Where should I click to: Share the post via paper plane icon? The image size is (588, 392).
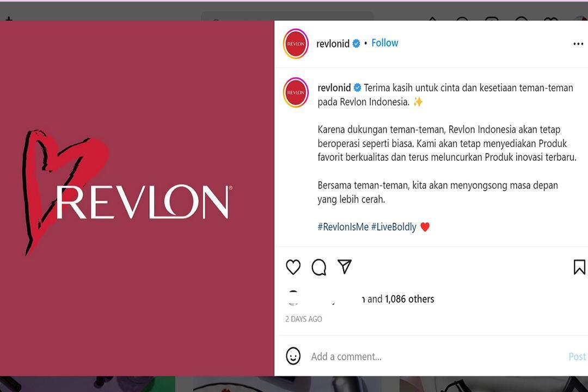click(345, 266)
